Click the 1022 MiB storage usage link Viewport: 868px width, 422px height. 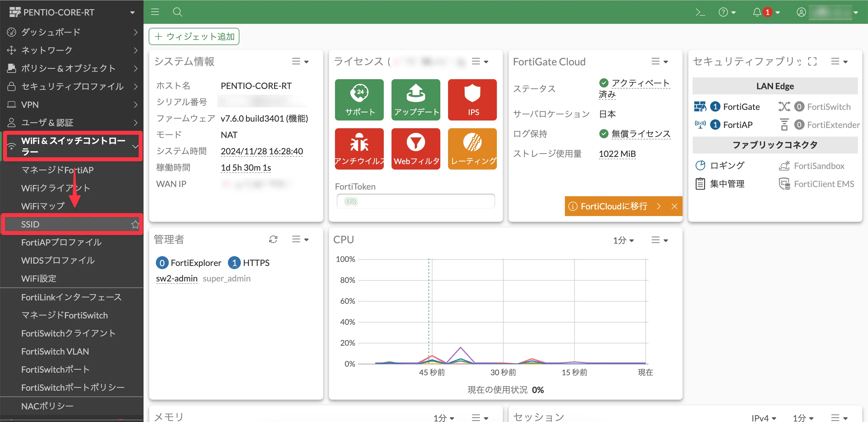pyautogui.click(x=617, y=154)
